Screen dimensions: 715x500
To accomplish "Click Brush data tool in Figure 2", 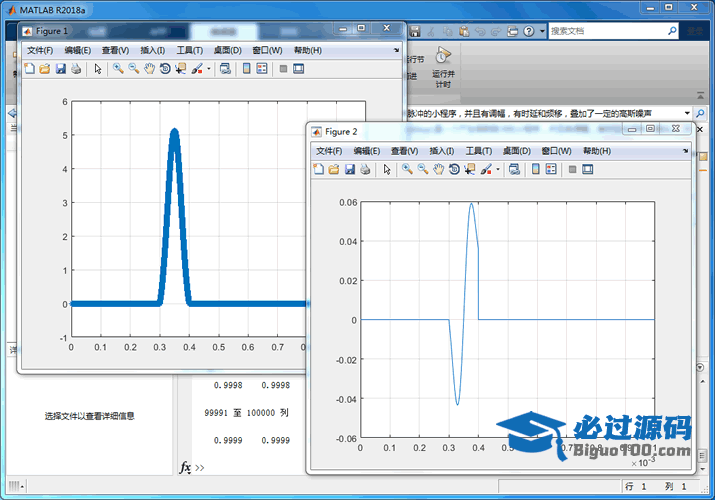I will pos(486,170).
